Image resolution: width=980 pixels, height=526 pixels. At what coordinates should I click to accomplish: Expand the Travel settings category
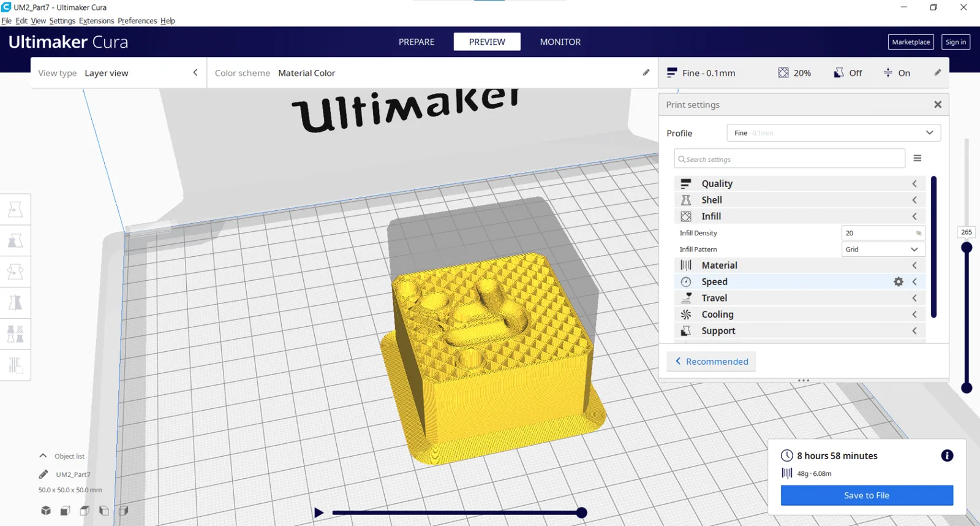pos(800,298)
